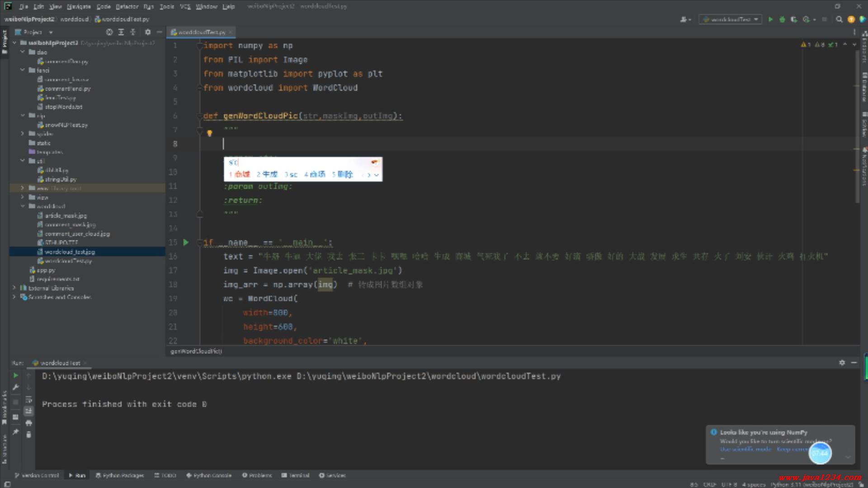Screen dimensions: 868x488
Task: Collapse the wordcloud folder in the project tree
Action: tap(23, 206)
